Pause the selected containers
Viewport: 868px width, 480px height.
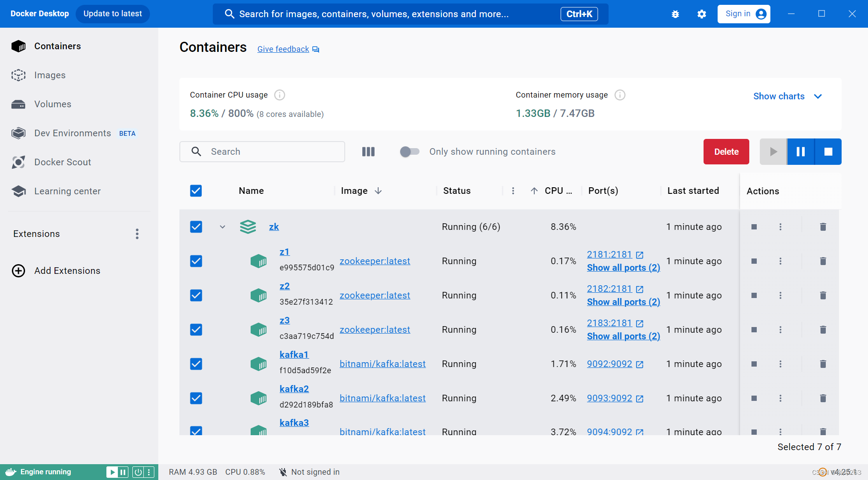click(x=800, y=151)
